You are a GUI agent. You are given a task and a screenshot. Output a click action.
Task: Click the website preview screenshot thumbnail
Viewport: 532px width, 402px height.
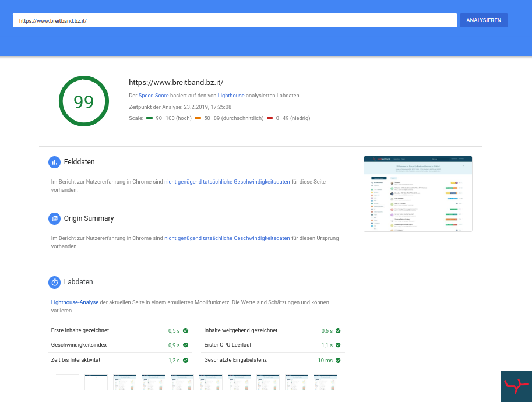[418, 194]
